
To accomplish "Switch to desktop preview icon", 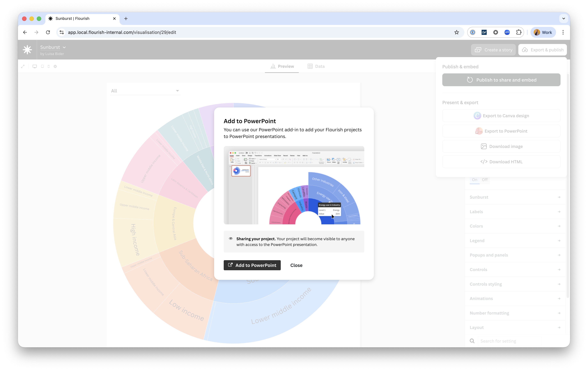I will coord(35,67).
